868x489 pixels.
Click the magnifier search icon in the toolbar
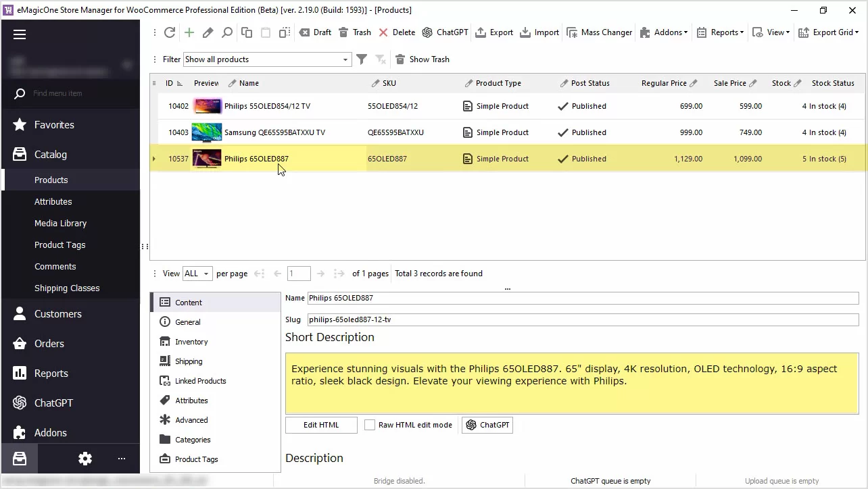[x=227, y=32]
